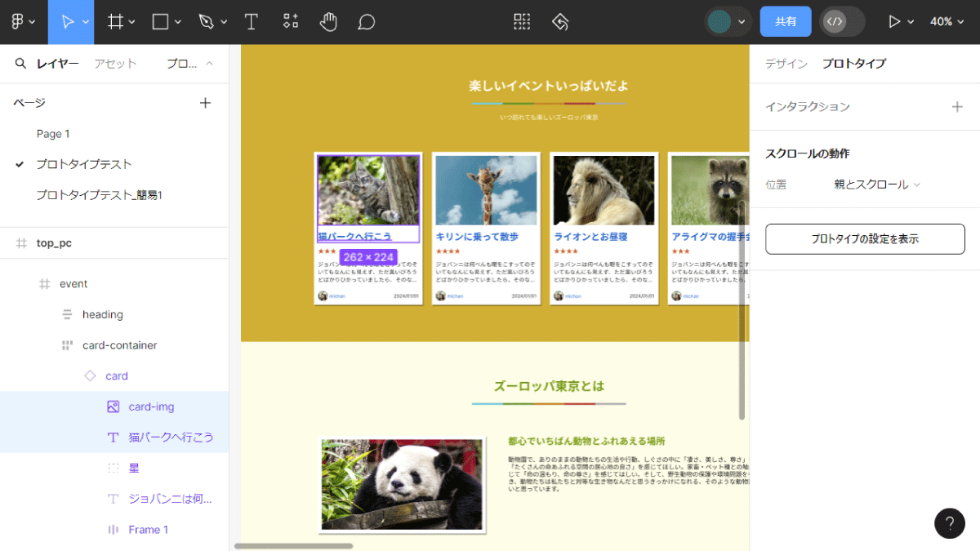
Task: Open the user avatar dropdown arrow
Action: coord(742,23)
